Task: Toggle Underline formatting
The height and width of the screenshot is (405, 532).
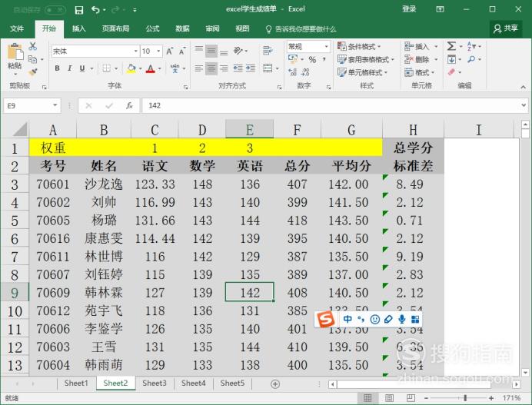Action: coord(82,68)
